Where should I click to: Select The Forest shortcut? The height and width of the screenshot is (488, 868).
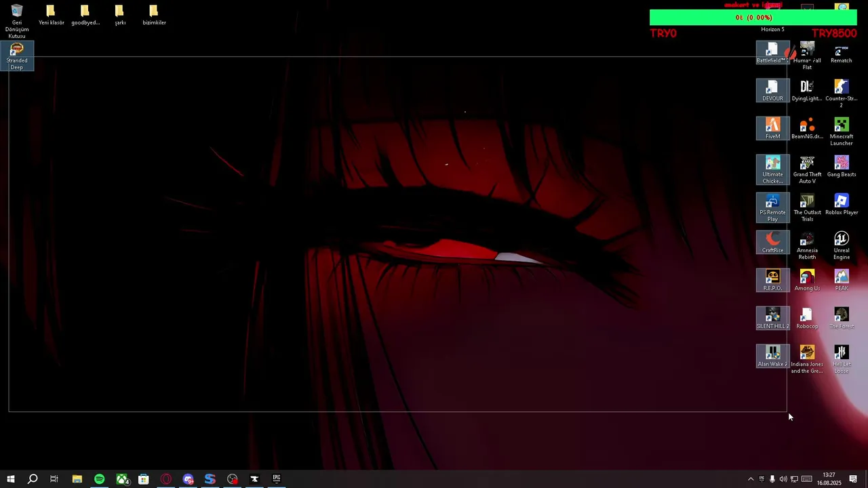(842, 318)
